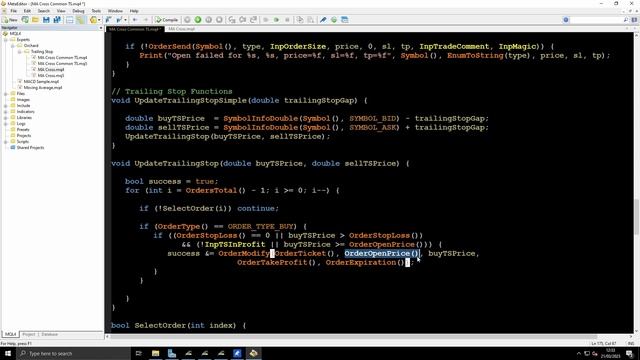Click the navigate Forward arrow icon

(145, 20)
